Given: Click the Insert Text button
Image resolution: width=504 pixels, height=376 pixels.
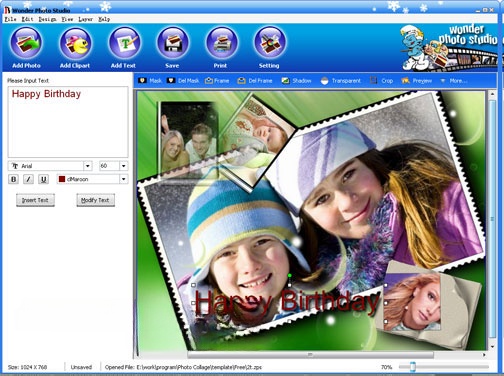Looking at the screenshot, I should click(35, 200).
